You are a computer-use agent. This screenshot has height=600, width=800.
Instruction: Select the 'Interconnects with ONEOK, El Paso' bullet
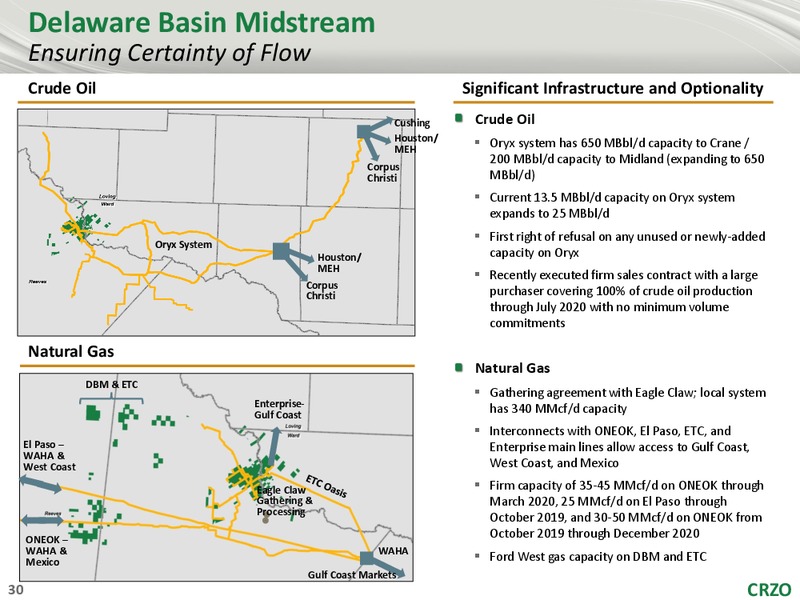tap(619, 447)
